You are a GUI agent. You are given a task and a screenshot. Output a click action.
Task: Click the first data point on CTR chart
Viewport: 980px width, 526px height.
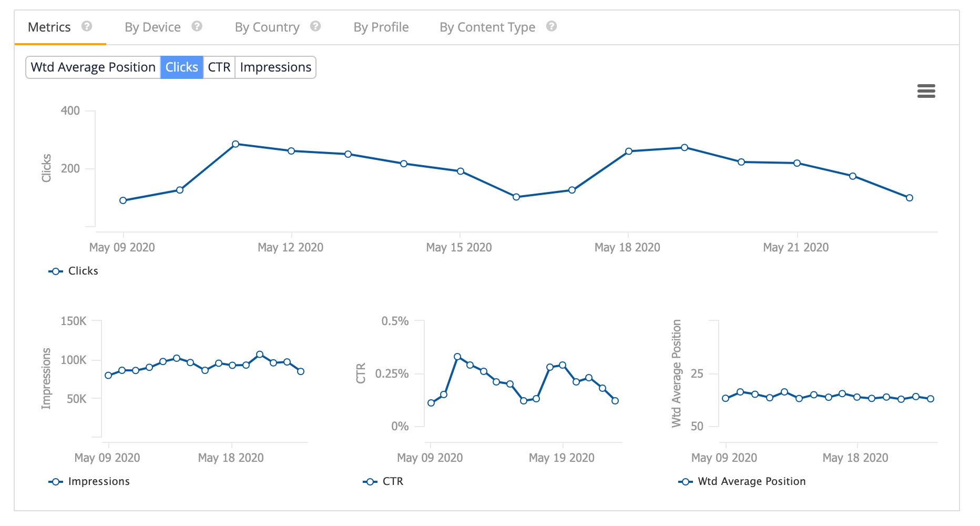[430, 403]
